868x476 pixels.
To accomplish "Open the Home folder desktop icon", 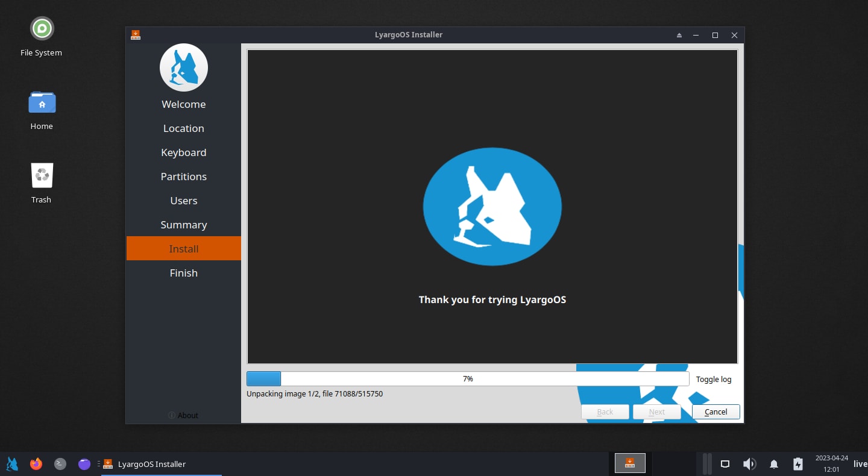I will [x=42, y=110].
